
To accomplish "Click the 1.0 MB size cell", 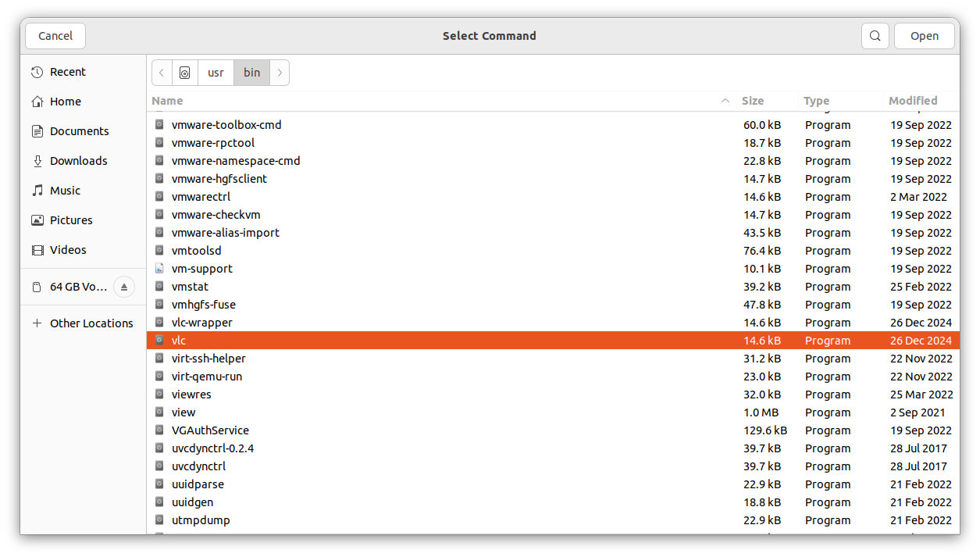I will point(761,412).
